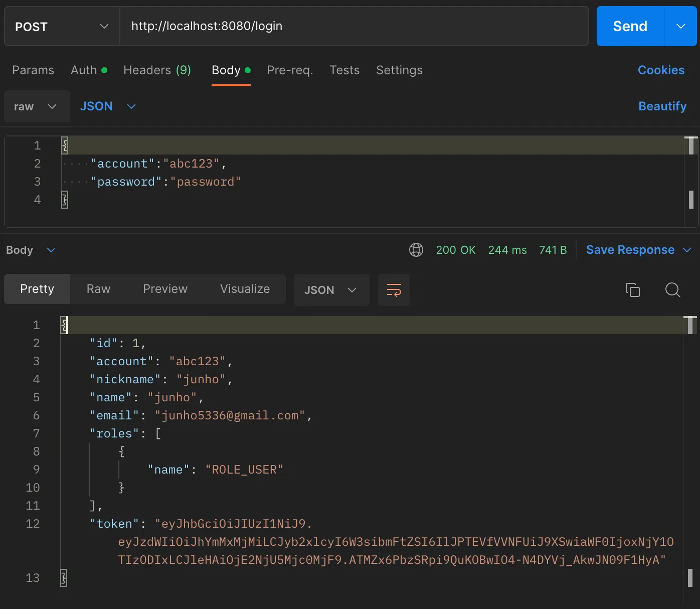Select the Raw response view
Screen dimensions: 700x609
coord(98,289)
